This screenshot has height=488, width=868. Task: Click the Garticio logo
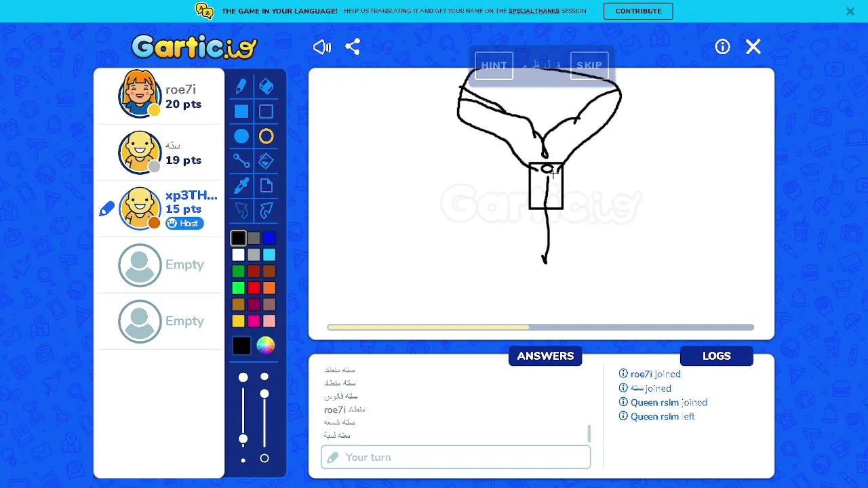click(195, 47)
